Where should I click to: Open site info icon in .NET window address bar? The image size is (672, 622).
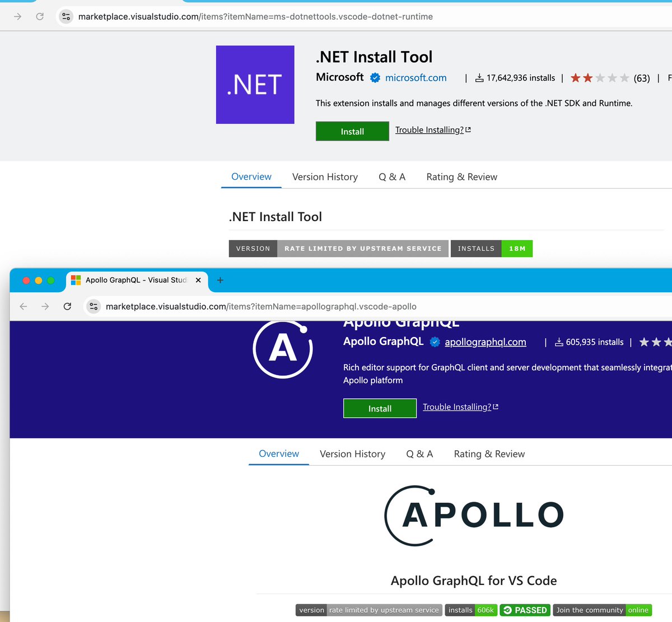[66, 17]
